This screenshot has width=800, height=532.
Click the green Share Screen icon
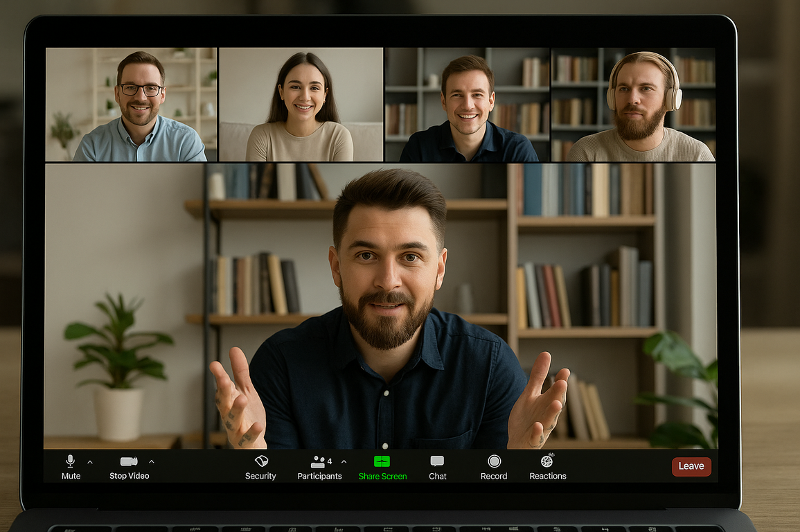tap(382, 461)
